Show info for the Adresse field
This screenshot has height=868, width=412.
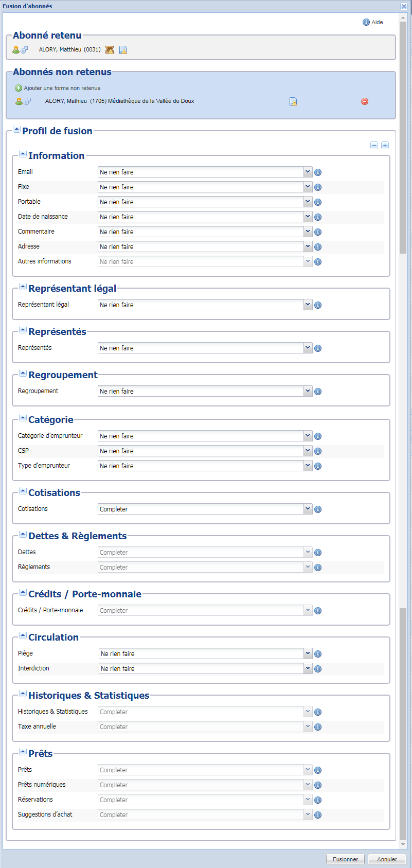pos(318,247)
